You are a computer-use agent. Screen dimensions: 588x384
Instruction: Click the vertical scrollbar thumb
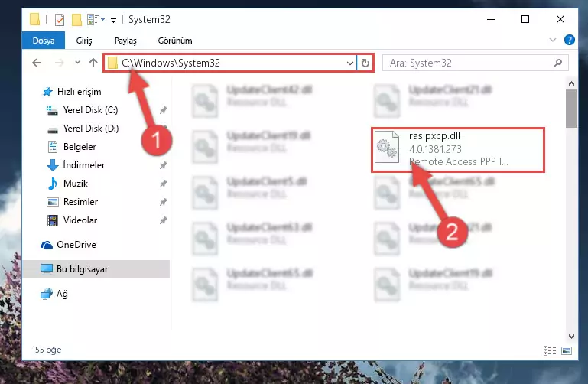[x=571, y=109]
